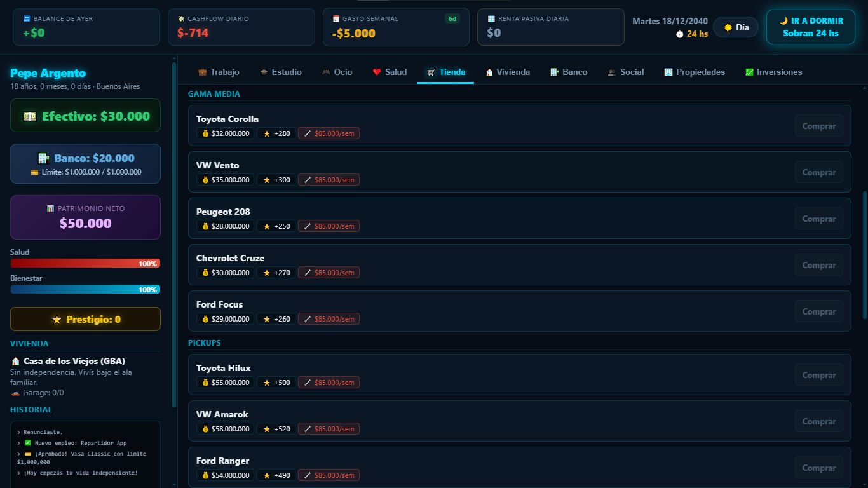Buy the Ford Focus

click(x=819, y=311)
